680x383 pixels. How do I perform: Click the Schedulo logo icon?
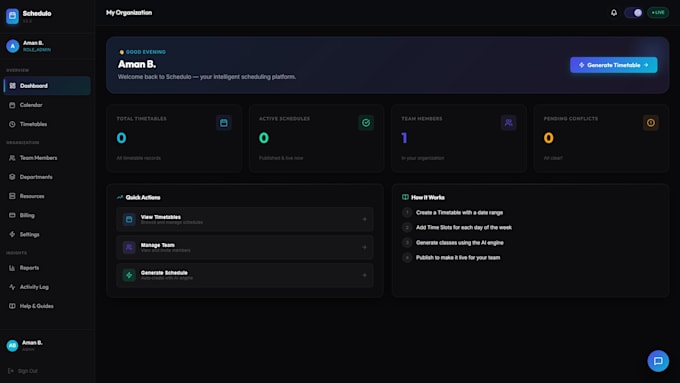(x=12, y=16)
